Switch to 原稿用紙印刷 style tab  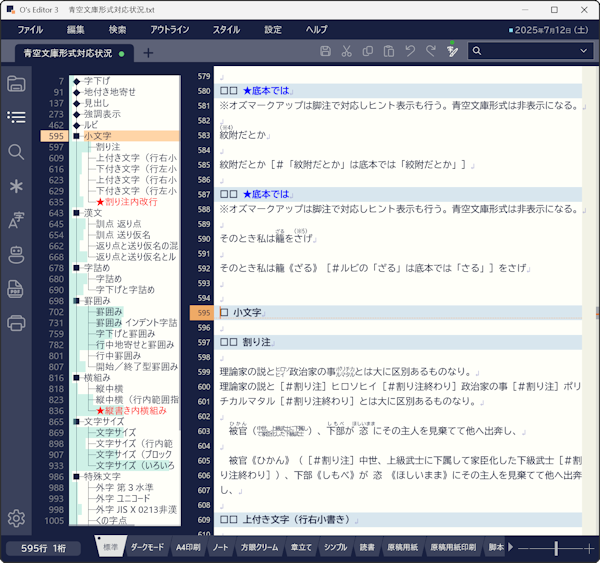click(453, 547)
